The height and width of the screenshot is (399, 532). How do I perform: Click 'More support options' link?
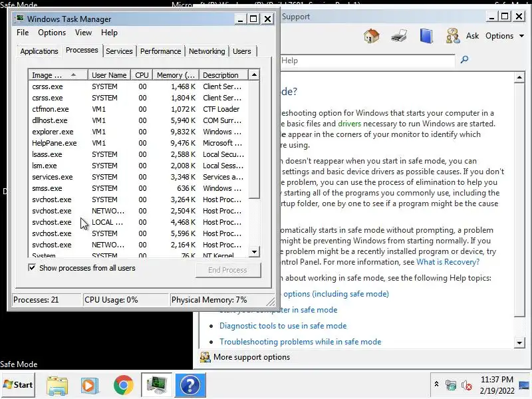pos(252,357)
